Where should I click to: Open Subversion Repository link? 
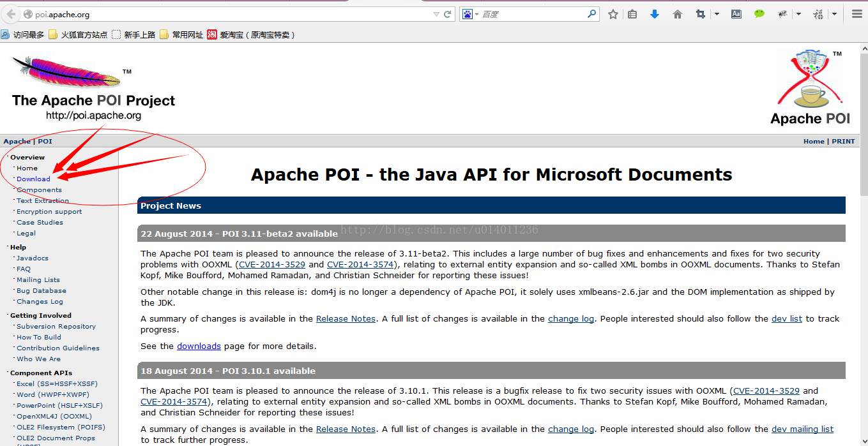pos(56,327)
